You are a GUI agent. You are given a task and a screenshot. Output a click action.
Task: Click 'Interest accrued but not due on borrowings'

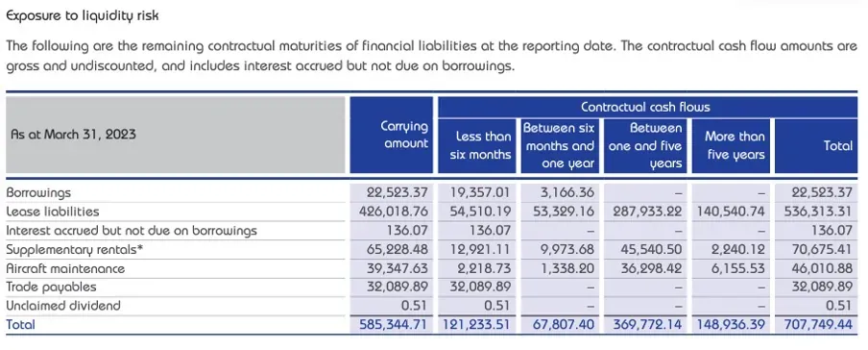point(132,231)
